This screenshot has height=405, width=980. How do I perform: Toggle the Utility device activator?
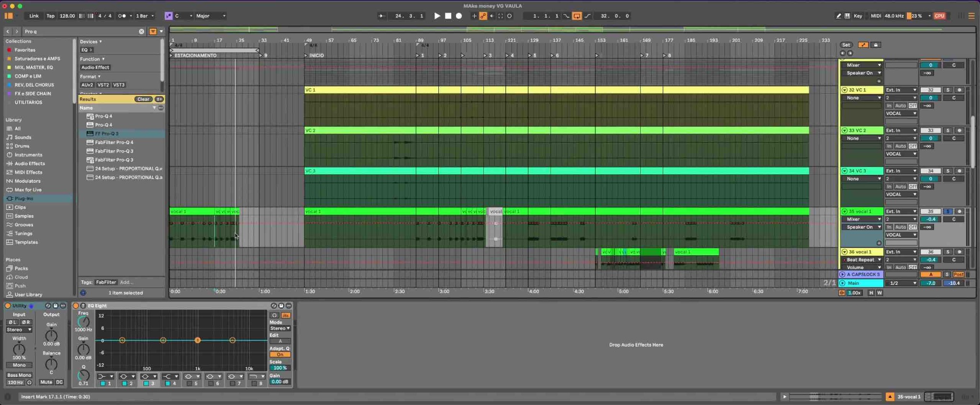click(8, 306)
